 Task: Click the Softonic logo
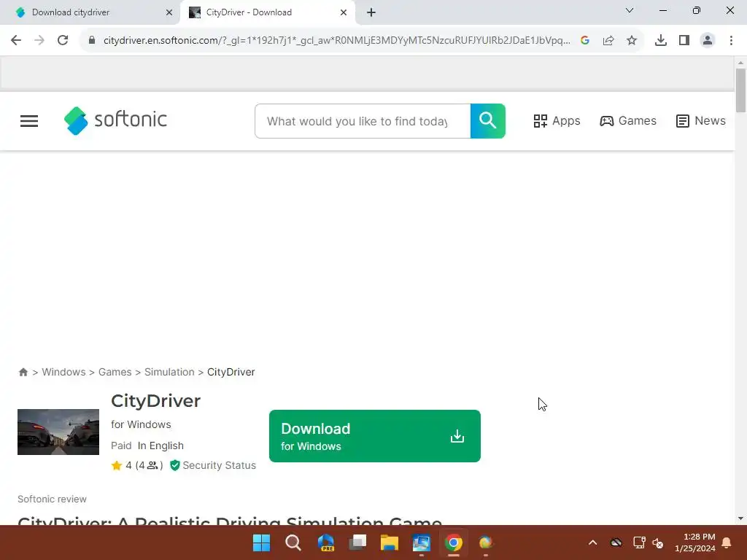(115, 120)
